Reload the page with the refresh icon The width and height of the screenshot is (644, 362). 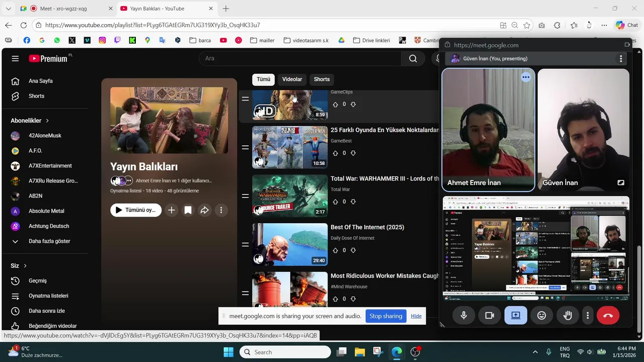pyautogui.click(x=24, y=25)
